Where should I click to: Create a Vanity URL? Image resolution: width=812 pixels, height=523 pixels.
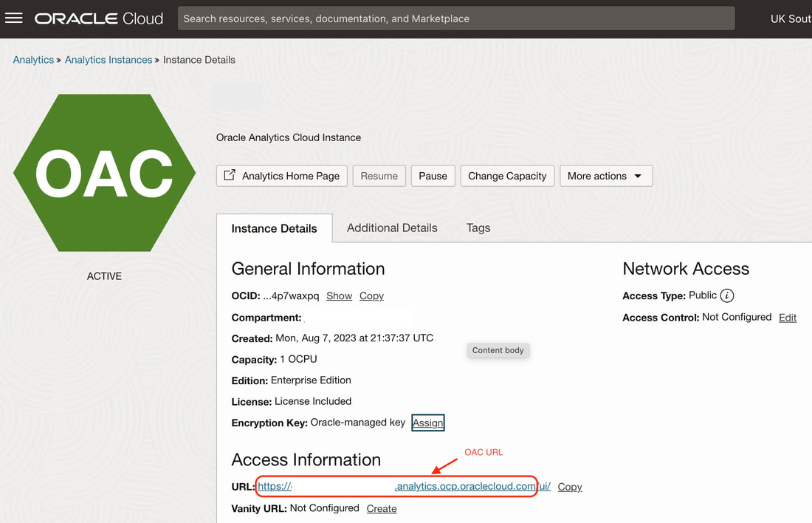point(382,508)
